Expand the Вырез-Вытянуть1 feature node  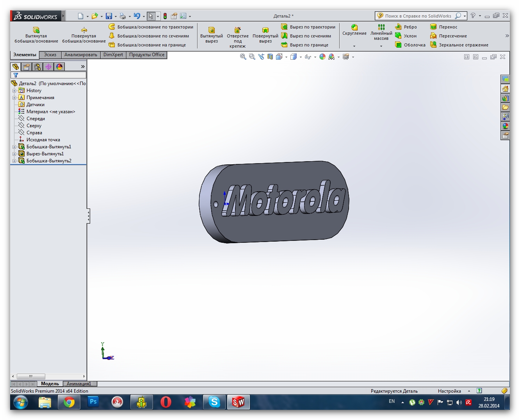14,154
